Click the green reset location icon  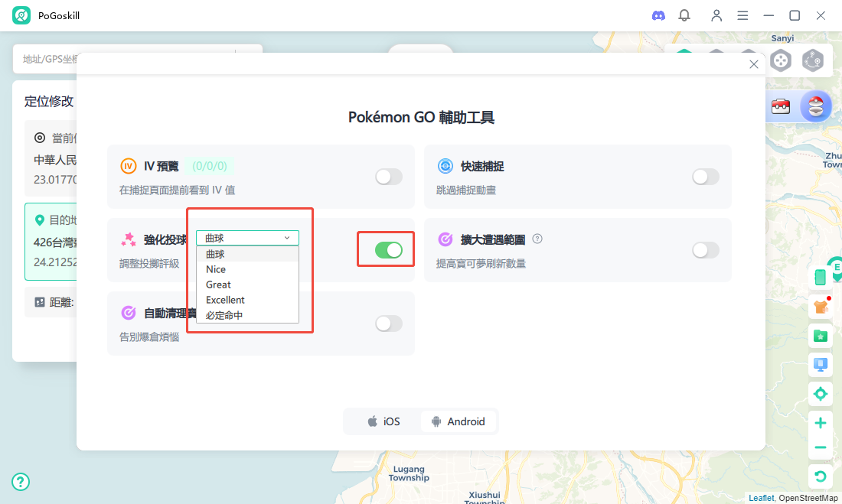(821, 476)
